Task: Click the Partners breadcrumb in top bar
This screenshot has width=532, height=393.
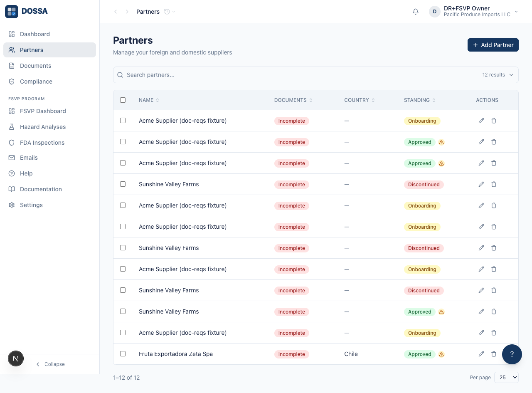Action: (148, 12)
